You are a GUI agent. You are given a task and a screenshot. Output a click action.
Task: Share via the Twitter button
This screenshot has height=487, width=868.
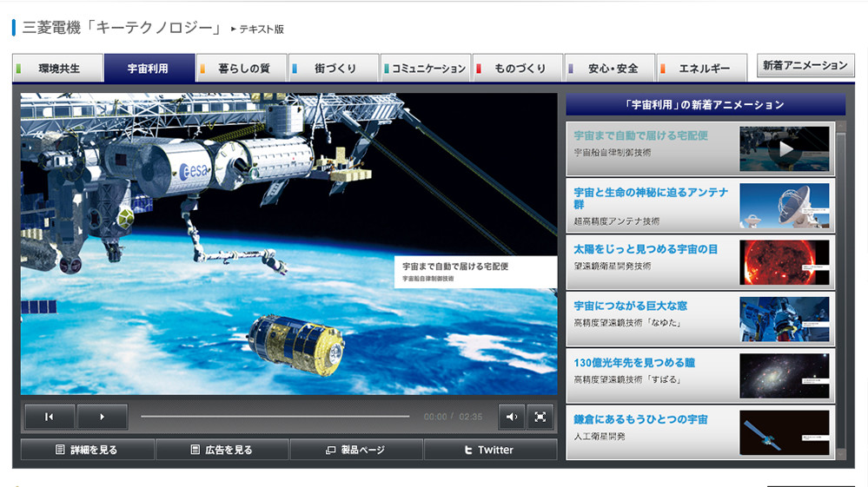pyautogui.click(x=490, y=450)
